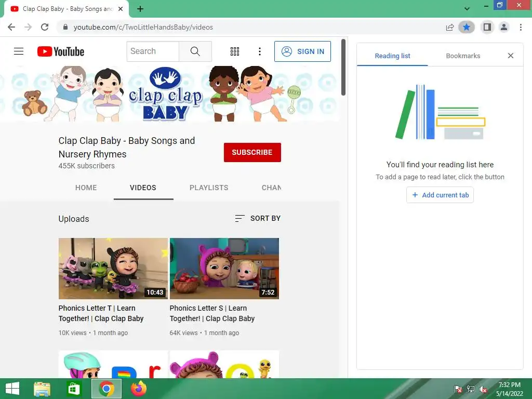The height and width of the screenshot is (399, 532).
Task: Click the browser Back arrow
Action: pos(11,27)
